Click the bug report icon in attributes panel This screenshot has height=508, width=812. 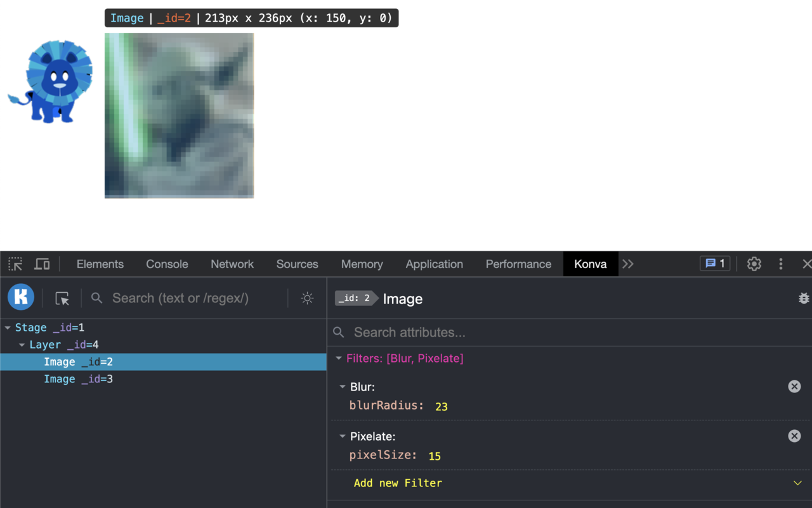pos(804,297)
